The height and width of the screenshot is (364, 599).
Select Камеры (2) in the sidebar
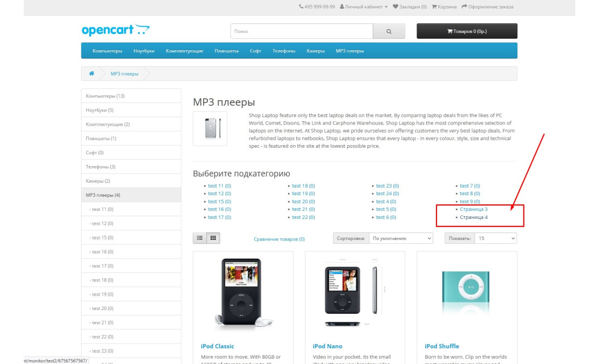click(x=131, y=181)
